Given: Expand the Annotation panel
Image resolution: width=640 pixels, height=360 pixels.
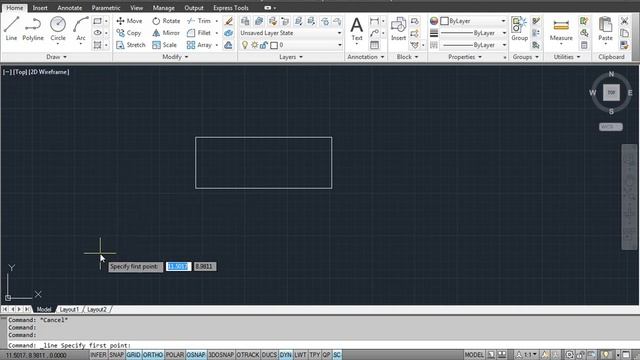Looking at the screenshot, I should [x=366, y=57].
